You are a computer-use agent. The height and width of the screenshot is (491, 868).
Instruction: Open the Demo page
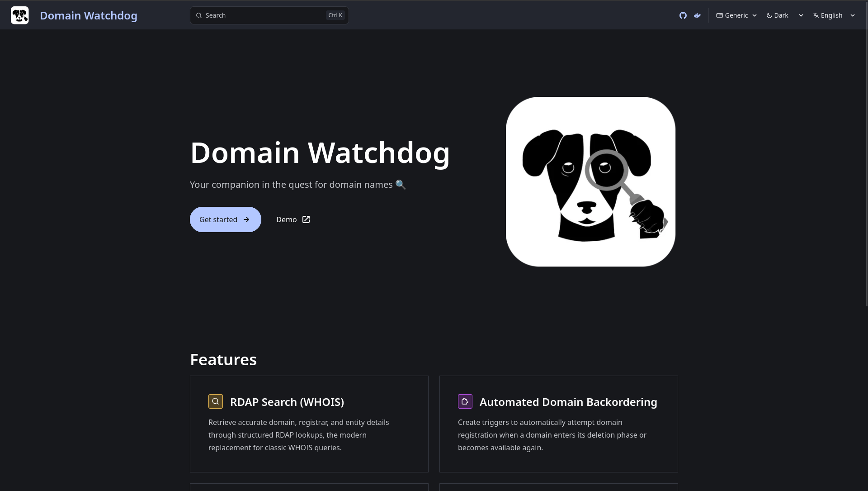286,219
